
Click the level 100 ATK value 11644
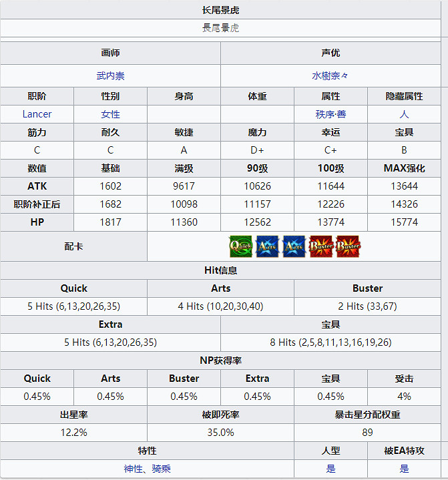point(330,186)
